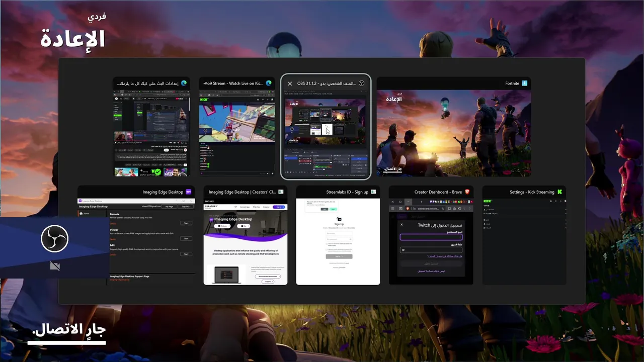Viewport: 644px width, 362px height.
Task: Click the icon beside Streamlabs ID - Sign up
Action: point(374,192)
